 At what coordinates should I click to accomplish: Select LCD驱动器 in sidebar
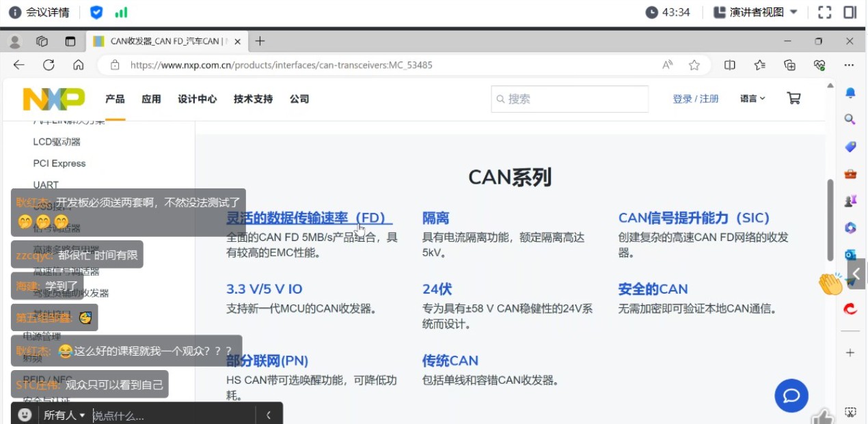[57, 142]
